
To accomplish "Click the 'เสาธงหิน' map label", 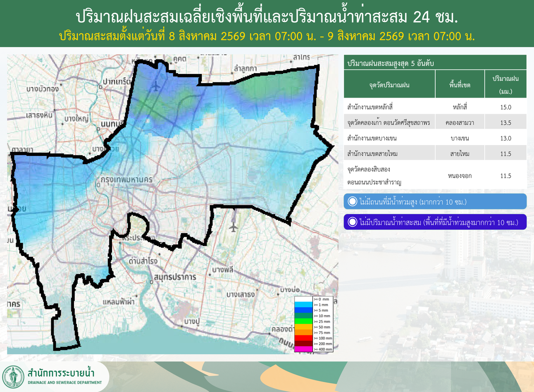I will (x=39, y=115).
